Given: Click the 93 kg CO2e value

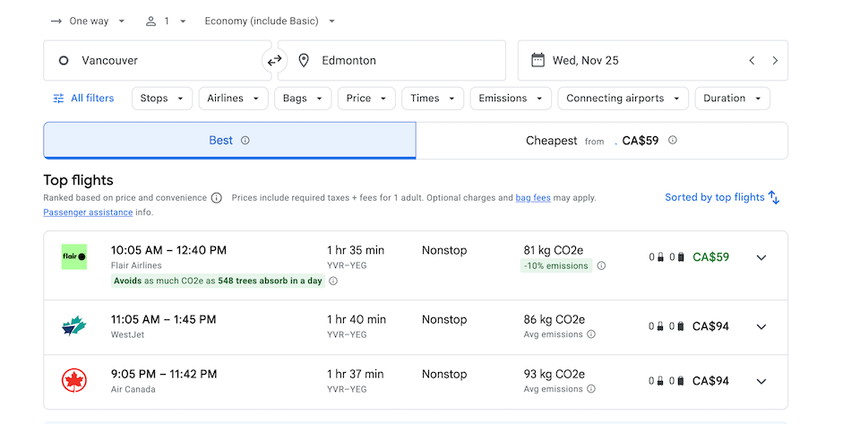Looking at the screenshot, I should [x=554, y=374].
